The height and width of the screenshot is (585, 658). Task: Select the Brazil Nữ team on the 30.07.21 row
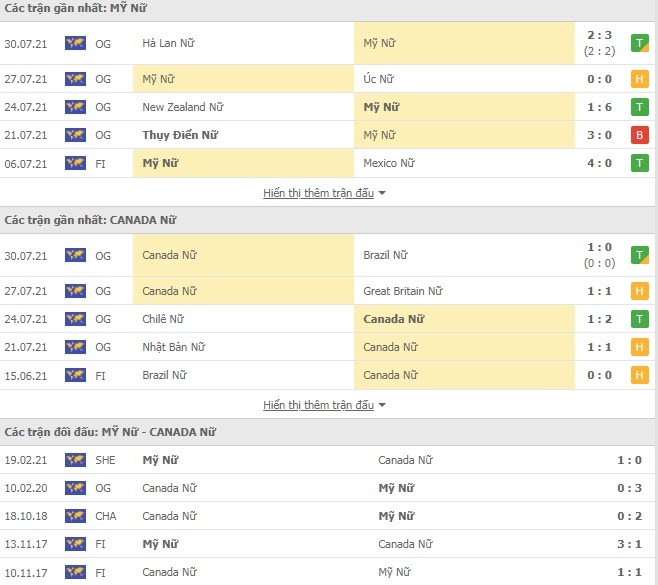click(385, 255)
